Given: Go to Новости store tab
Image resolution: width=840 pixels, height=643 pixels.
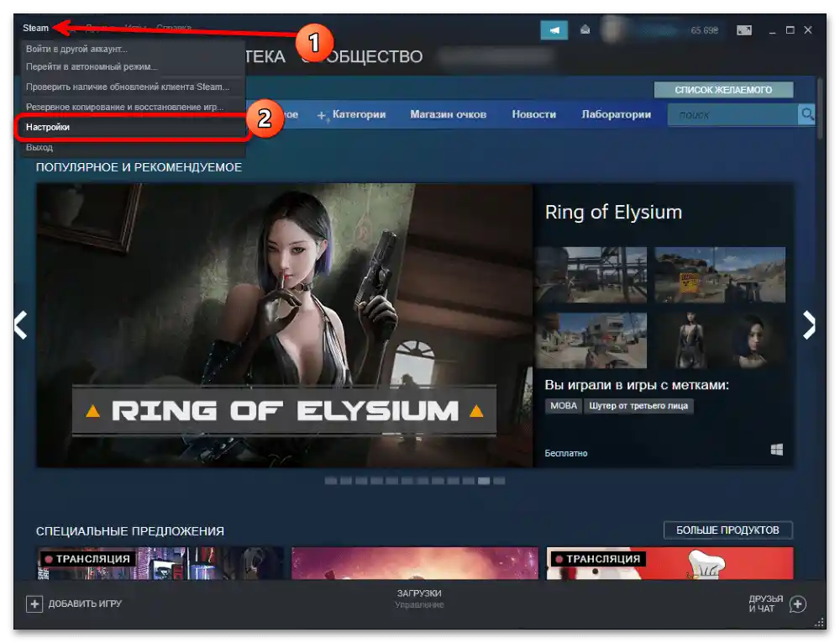Looking at the screenshot, I should coord(533,114).
